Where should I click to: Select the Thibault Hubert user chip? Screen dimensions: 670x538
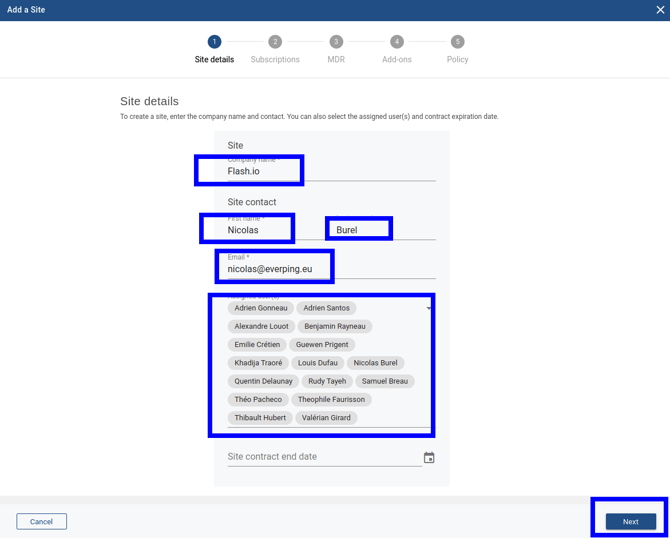[260, 418]
